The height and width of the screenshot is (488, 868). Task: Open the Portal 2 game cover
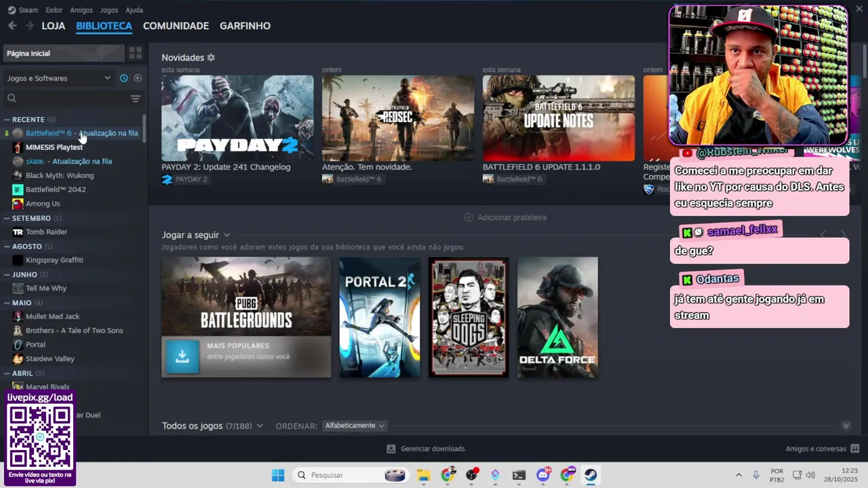click(380, 317)
